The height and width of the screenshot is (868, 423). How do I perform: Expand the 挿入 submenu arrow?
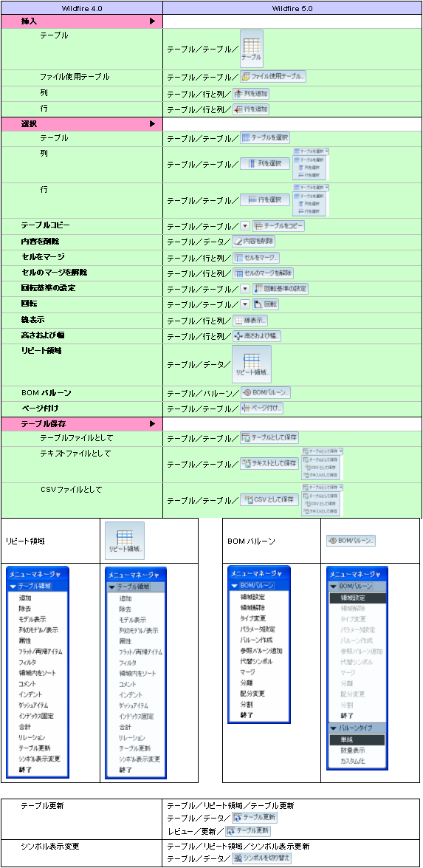point(152,21)
